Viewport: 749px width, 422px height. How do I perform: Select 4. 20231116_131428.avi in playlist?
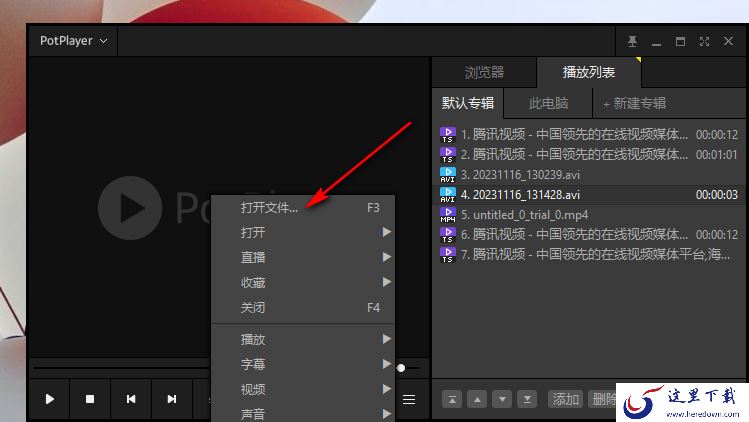click(588, 195)
